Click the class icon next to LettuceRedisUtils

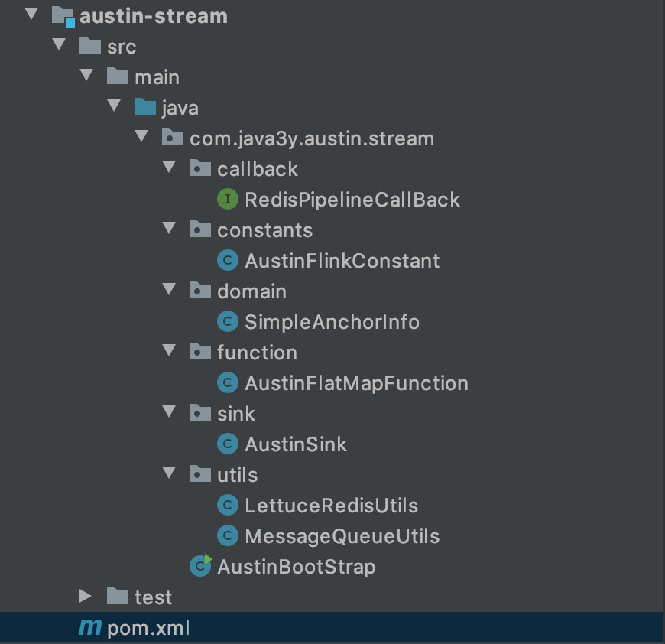pos(227,505)
